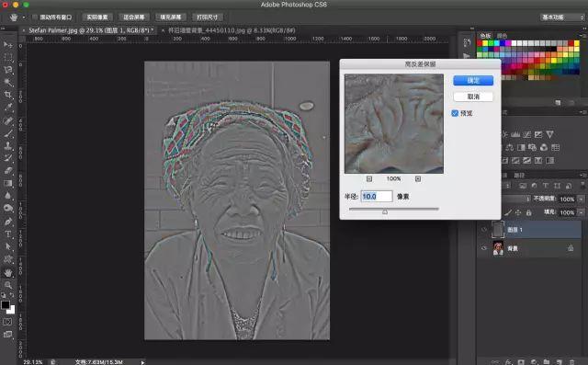
Task: Select the Brush tool
Action: (8, 133)
